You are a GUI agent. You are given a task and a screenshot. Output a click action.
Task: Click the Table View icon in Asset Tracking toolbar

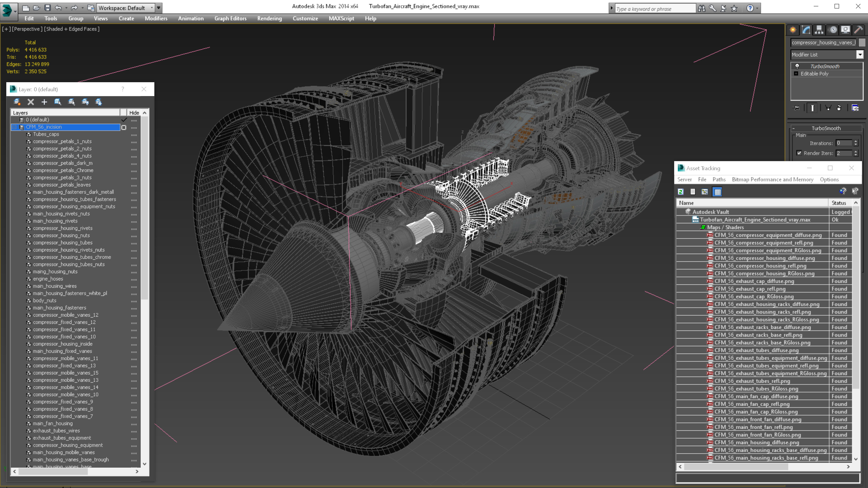[718, 192]
